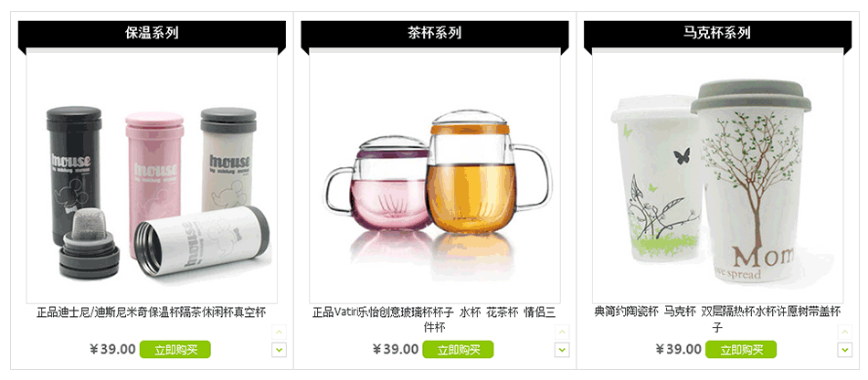This screenshot has width=868, height=380.
Task: Open the 保温系列 category header
Action: 152,33
